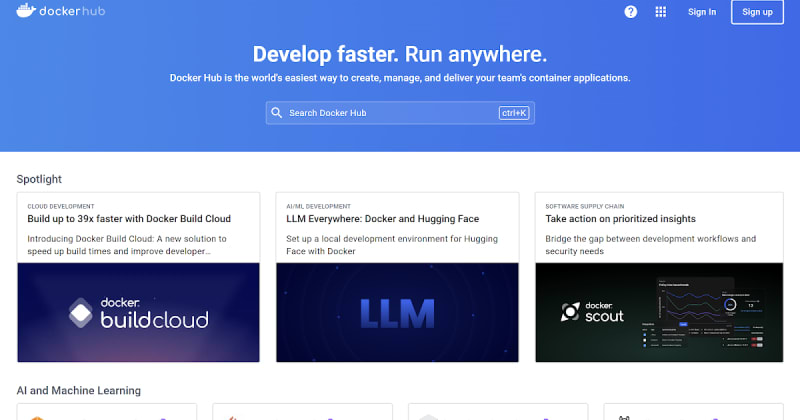Open the help question mark icon
This screenshot has height=420, width=800.
tap(631, 12)
